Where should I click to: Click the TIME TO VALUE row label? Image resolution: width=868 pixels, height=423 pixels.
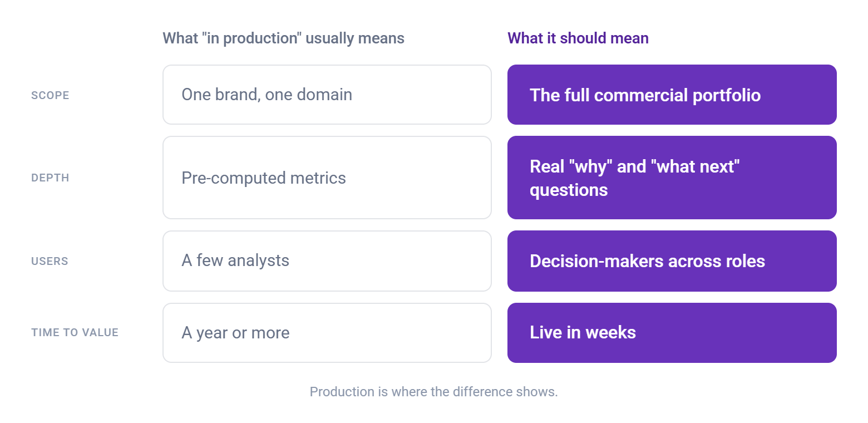75,332
